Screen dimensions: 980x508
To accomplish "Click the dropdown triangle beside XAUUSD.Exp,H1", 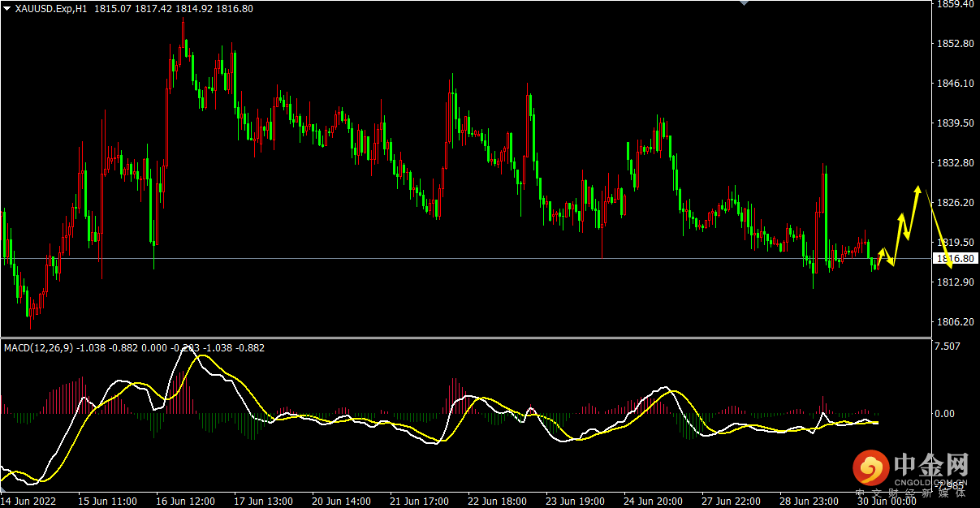I will tap(6, 8).
